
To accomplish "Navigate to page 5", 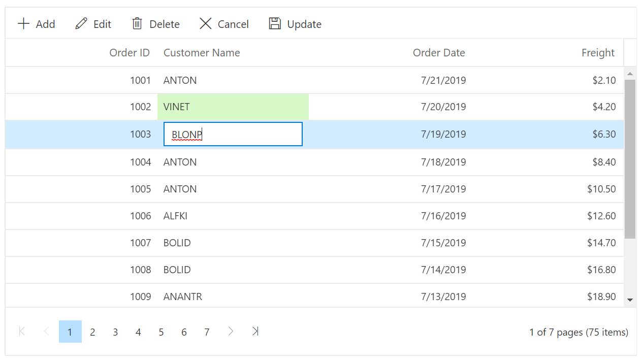I will [x=161, y=332].
